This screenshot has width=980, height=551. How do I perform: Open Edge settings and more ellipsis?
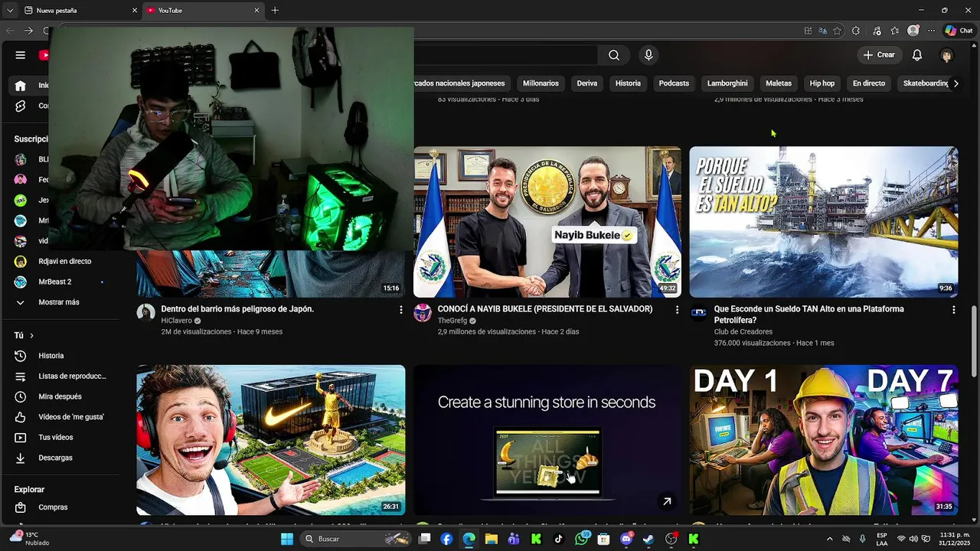[931, 31]
